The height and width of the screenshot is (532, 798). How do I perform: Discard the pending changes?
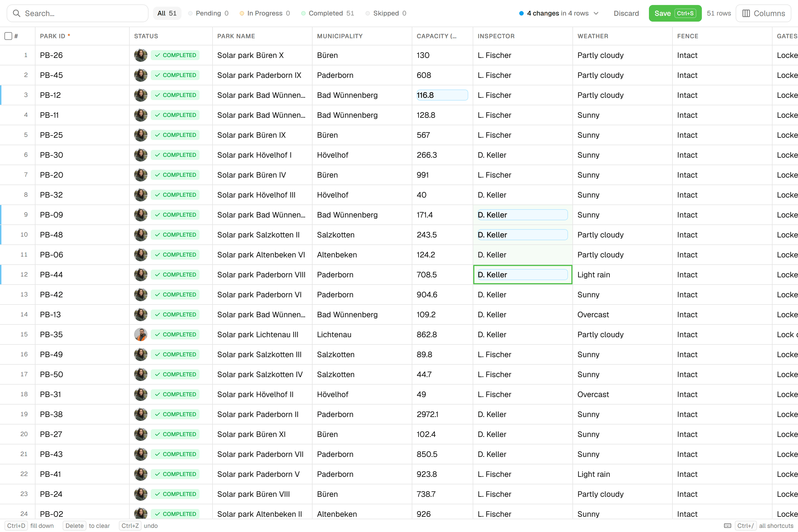coord(626,13)
